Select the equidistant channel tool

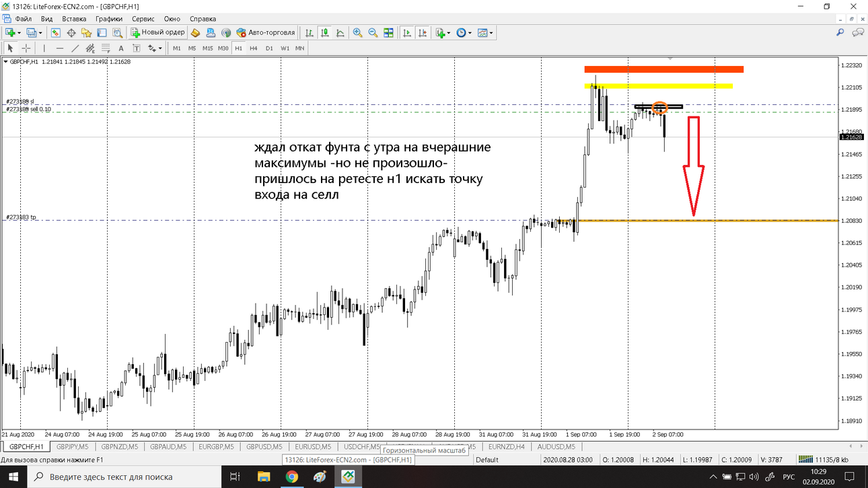click(x=90, y=48)
